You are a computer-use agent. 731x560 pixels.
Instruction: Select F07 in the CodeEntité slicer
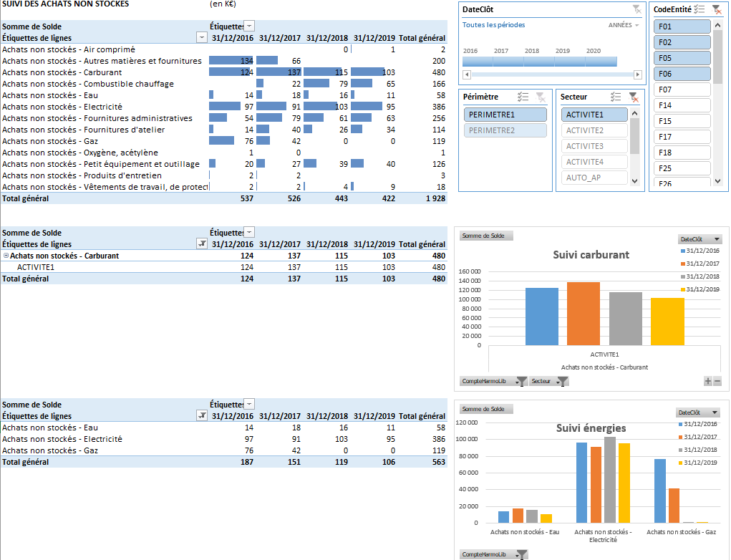pos(682,90)
